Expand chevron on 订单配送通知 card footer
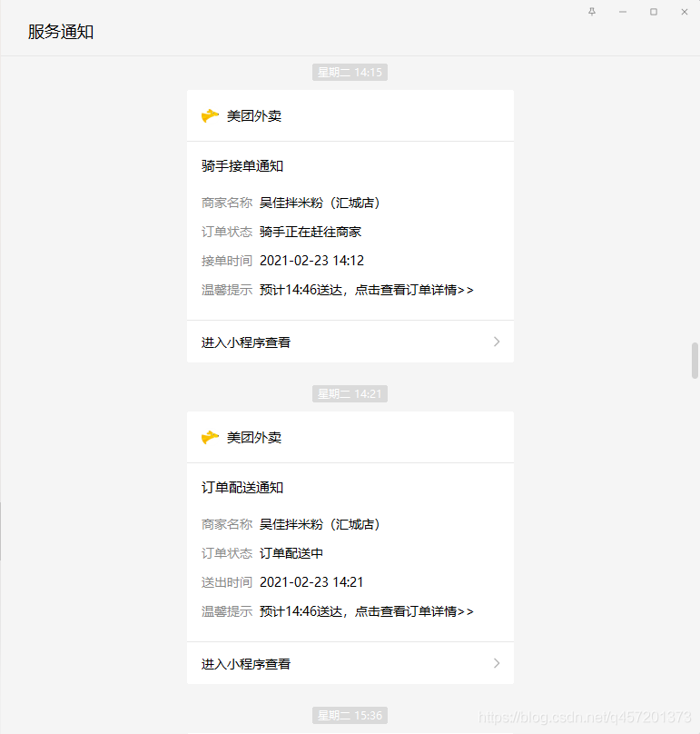The height and width of the screenshot is (734, 700). coord(497,663)
